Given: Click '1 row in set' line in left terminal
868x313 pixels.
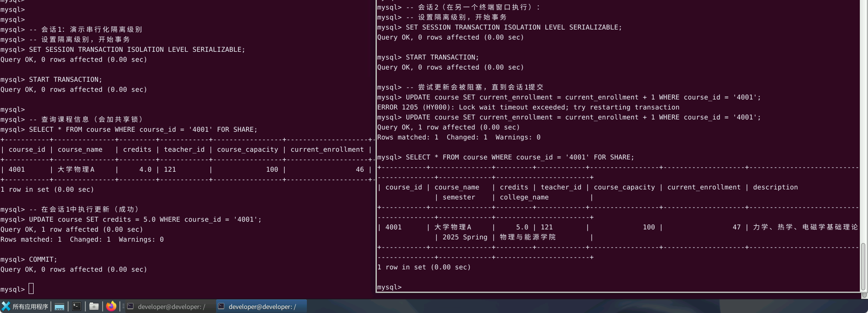Looking at the screenshot, I should (x=47, y=189).
